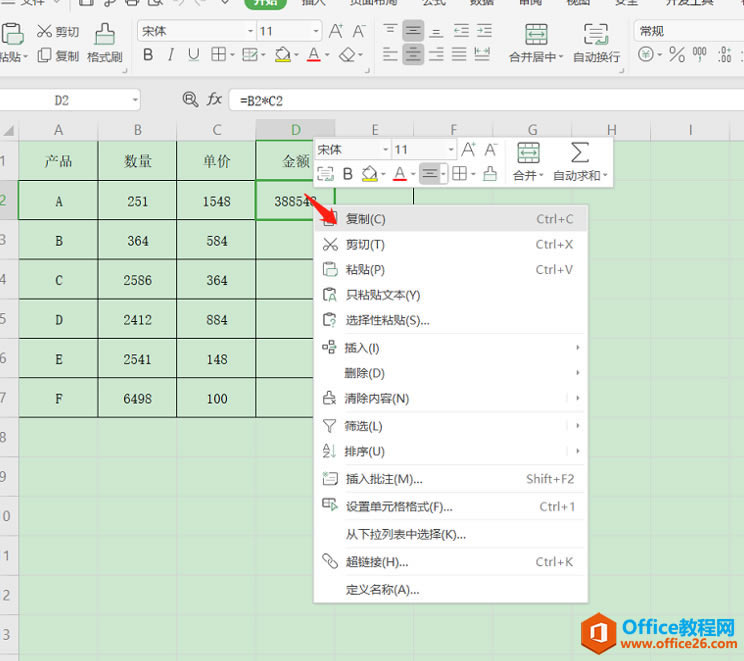
Task: Apply the thousands separator (000) icon
Action: point(699,54)
